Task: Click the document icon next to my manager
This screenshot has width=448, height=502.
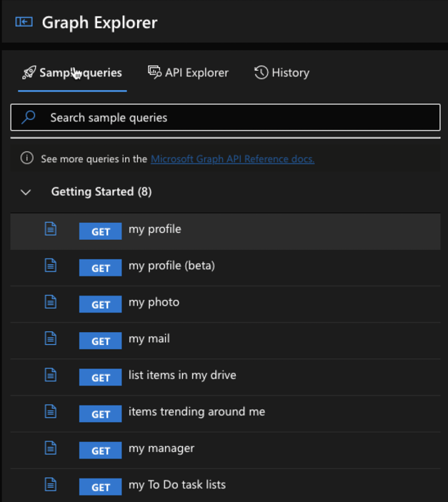Action: point(51,448)
